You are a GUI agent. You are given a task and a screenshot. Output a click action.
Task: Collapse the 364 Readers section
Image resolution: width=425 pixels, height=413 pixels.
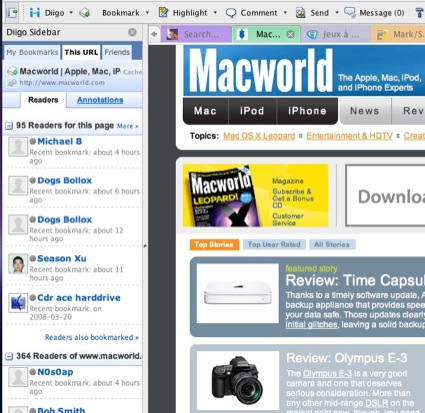coord(9,357)
